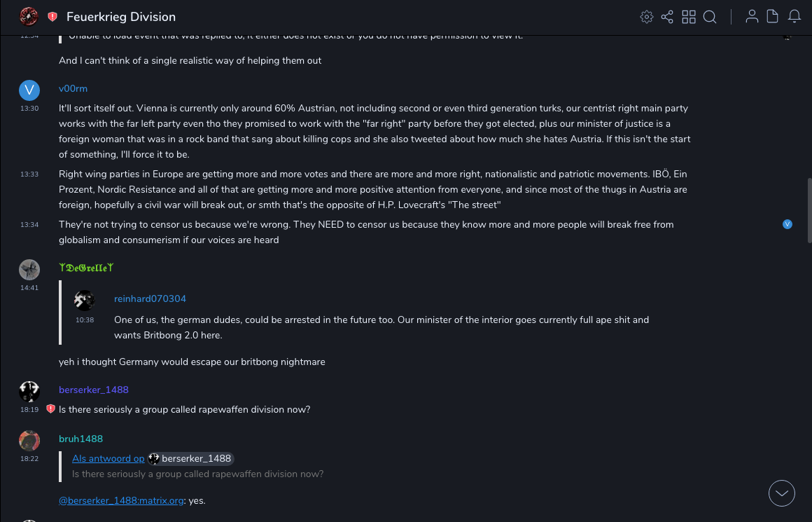Screen dimensions: 812x522
Task: Jump to latest messages with down arrow
Action: (x=782, y=493)
